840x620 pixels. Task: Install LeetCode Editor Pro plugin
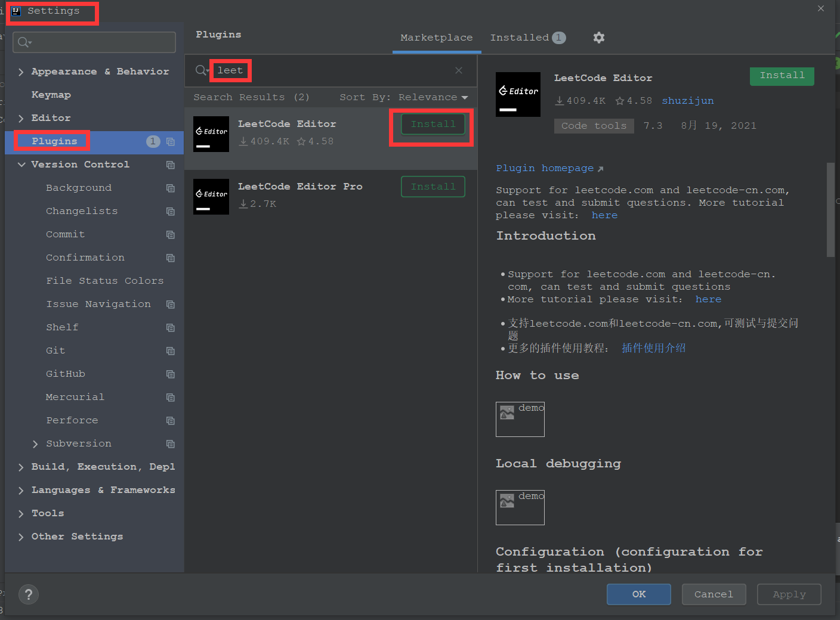tap(433, 187)
